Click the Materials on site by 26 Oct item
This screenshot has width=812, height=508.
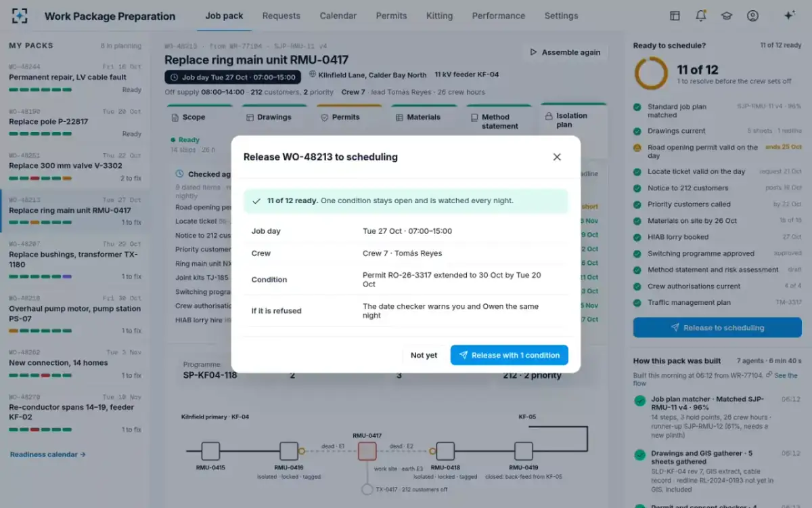tap(718, 221)
